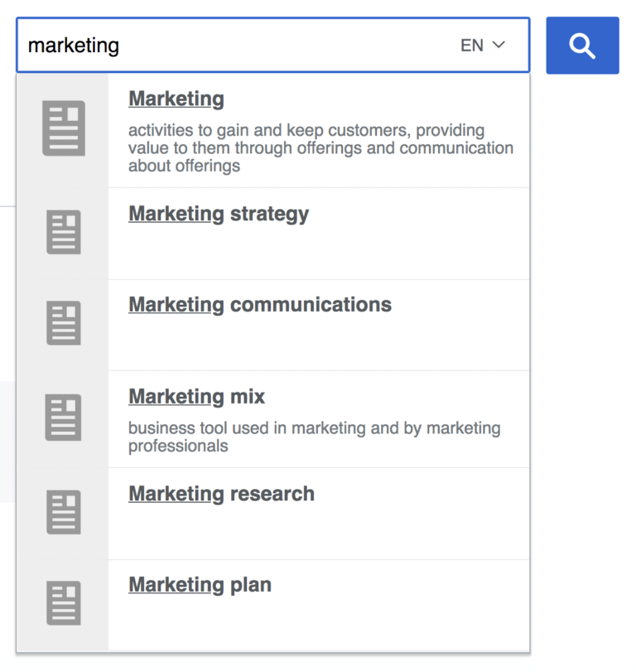Screen dimensions: 636x672
Task: Select the Marketing plan suggestion
Action: (200, 584)
